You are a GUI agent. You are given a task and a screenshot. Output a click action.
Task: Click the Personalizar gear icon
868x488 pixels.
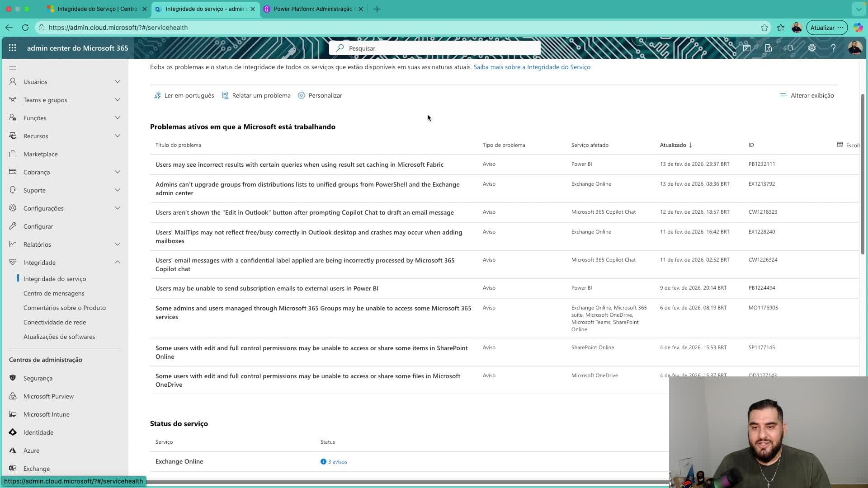pyautogui.click(x=302, y=95)
